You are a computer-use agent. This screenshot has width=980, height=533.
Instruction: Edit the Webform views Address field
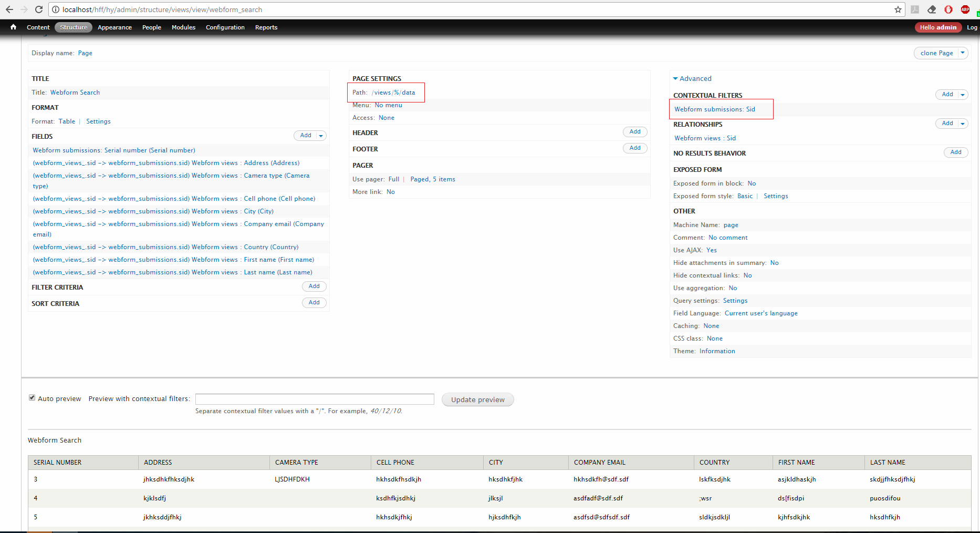pyautogui.click(x=166, y=163)
